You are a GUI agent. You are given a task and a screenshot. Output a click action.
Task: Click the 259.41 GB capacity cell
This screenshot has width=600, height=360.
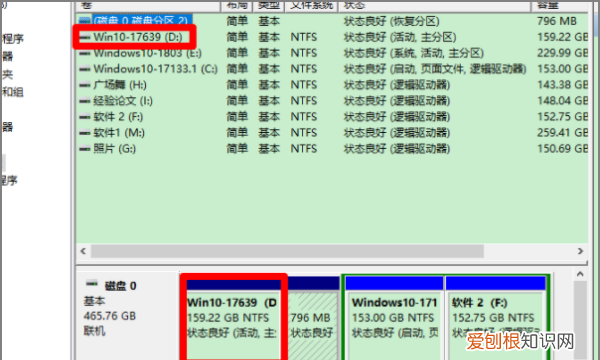(x=562, y=133)
